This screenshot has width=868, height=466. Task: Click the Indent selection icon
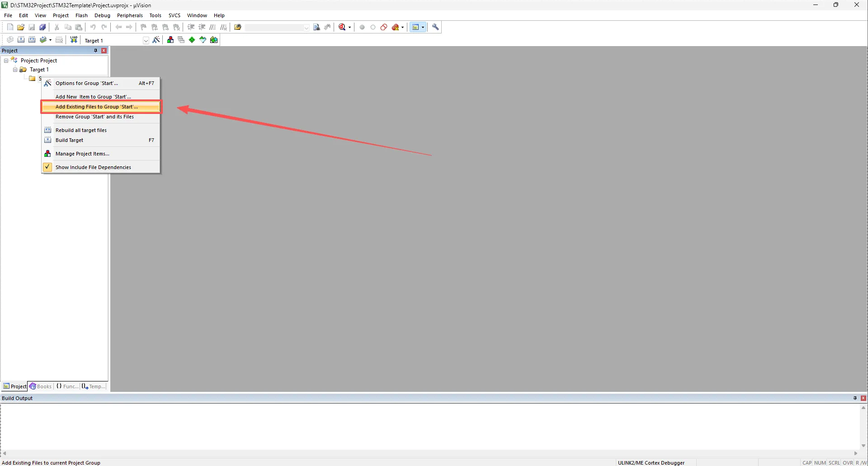click(191, 27)
